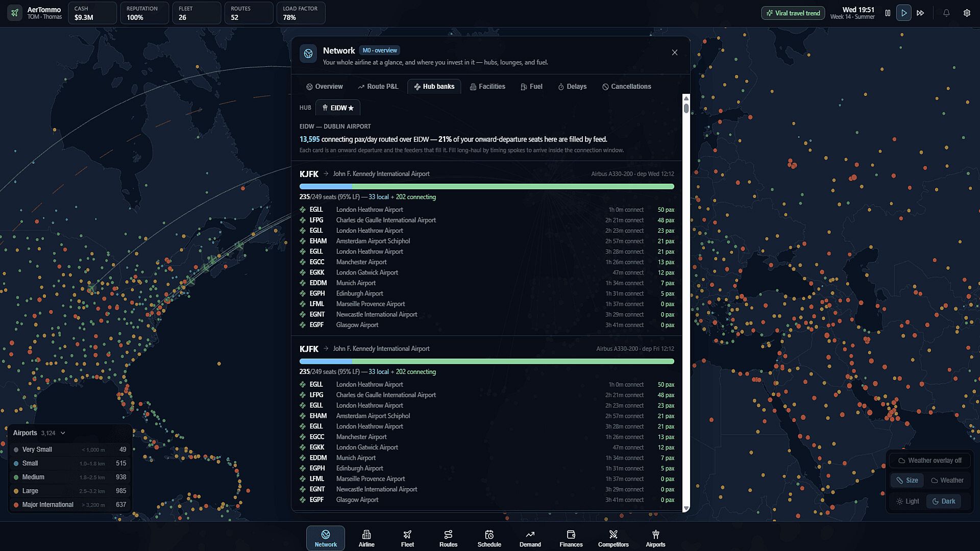Collapse the Airports legend chevron
980x551 pixels.
pos(63,433)
